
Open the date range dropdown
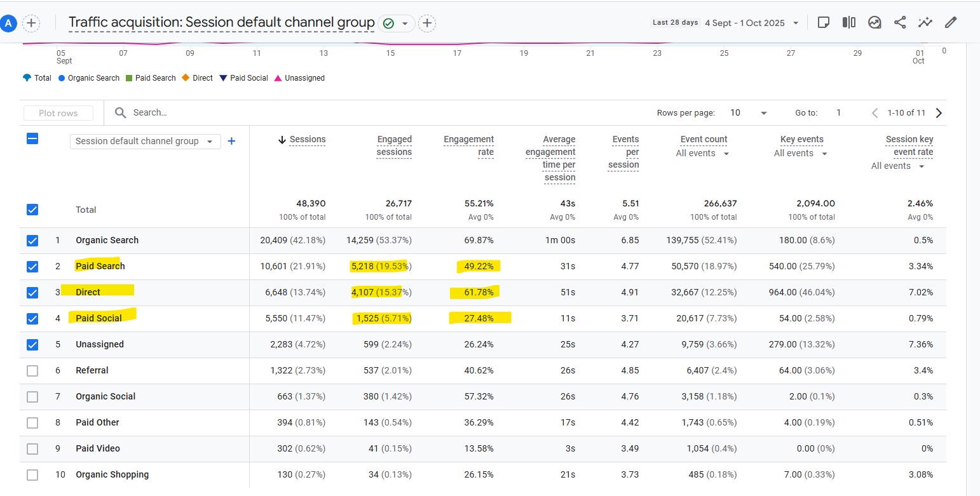(795, 23)
